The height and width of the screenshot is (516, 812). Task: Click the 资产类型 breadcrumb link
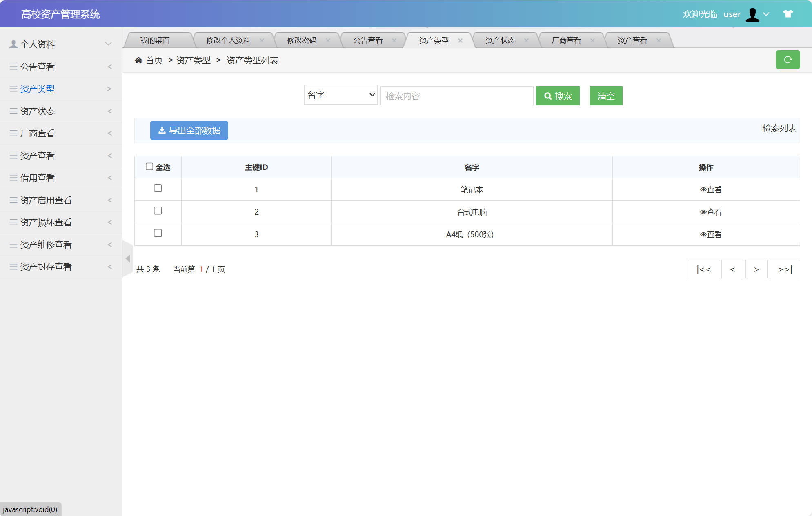[193, 60]
